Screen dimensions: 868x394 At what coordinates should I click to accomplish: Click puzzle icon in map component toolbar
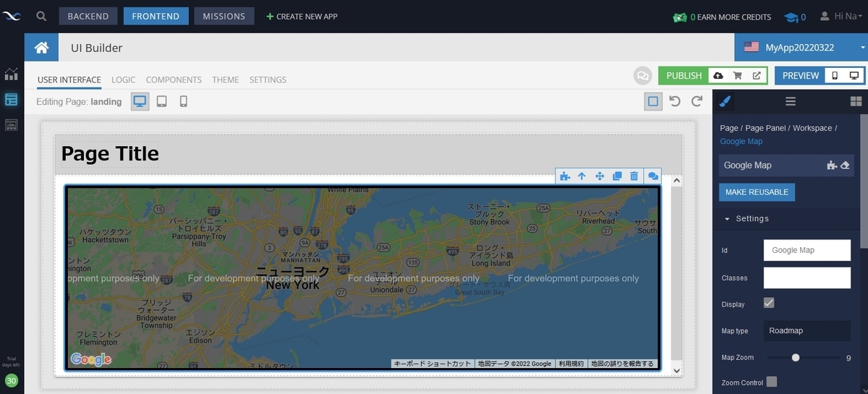[x=565, y=176]
